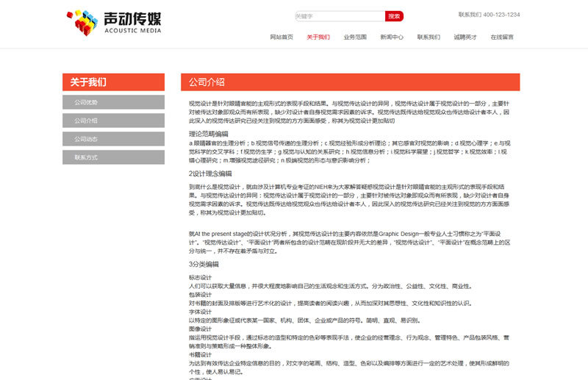
Task: Open 联系方式 in the sidebar
Action: click(x=114, y=157)
